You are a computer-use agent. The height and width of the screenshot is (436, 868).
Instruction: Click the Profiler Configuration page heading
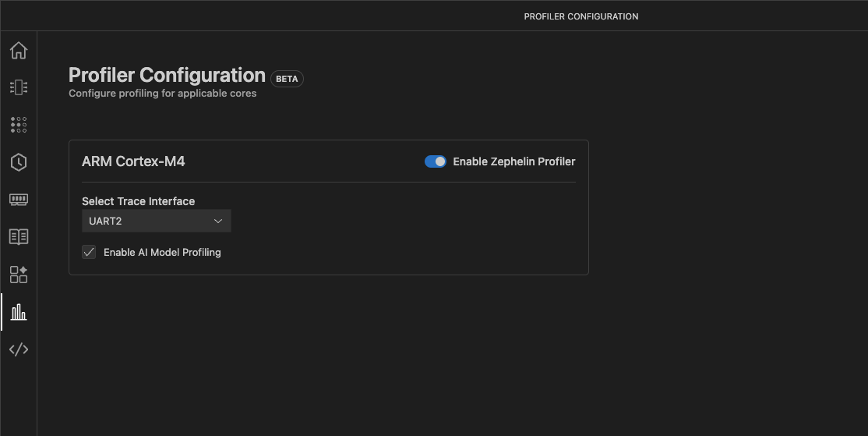pos(167,75)
